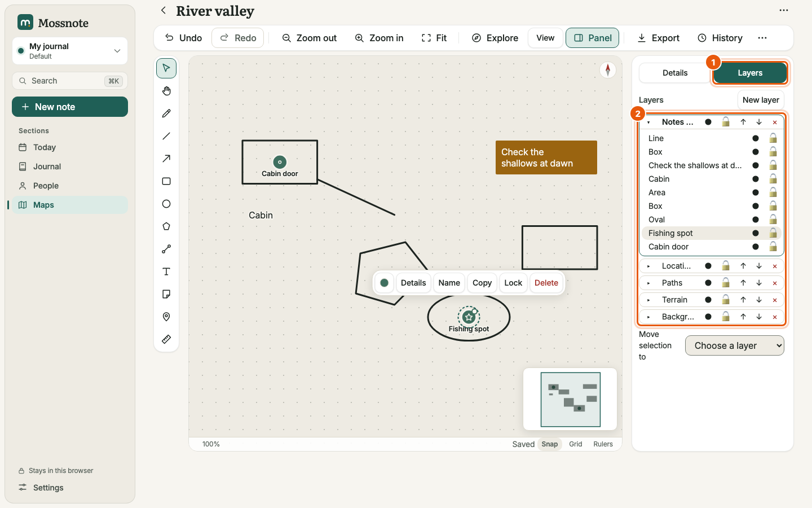Screen dimensions: 812x508
Task: Activate the hand pan tool
Action: point(166,91)
